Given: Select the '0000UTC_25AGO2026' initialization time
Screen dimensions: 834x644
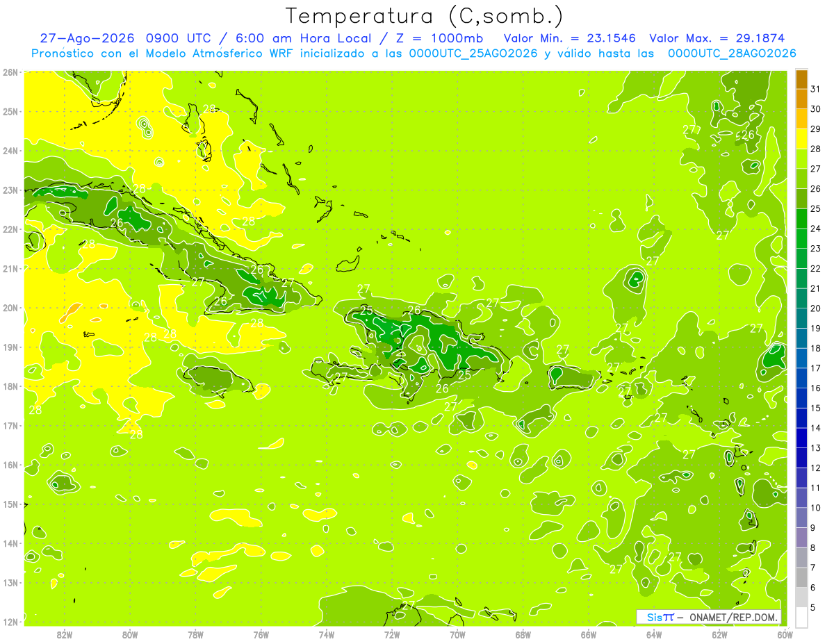Looking at the screenshot, I should coord(473,53).
